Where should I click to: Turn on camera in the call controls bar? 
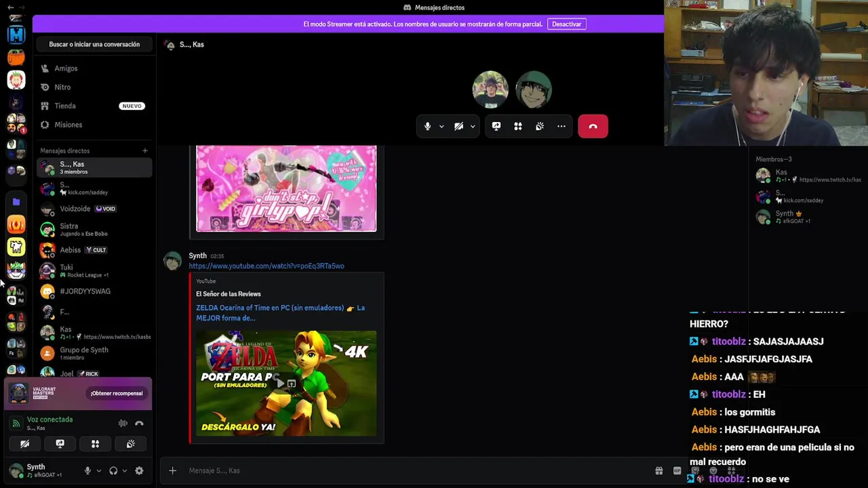point(458,126)
